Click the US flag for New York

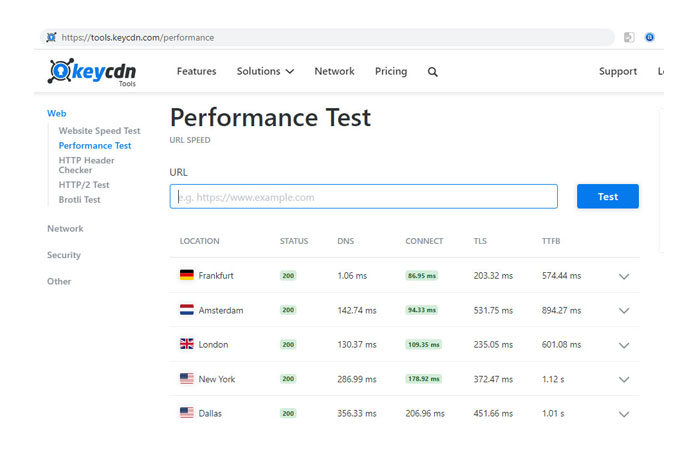coord(186,379)
